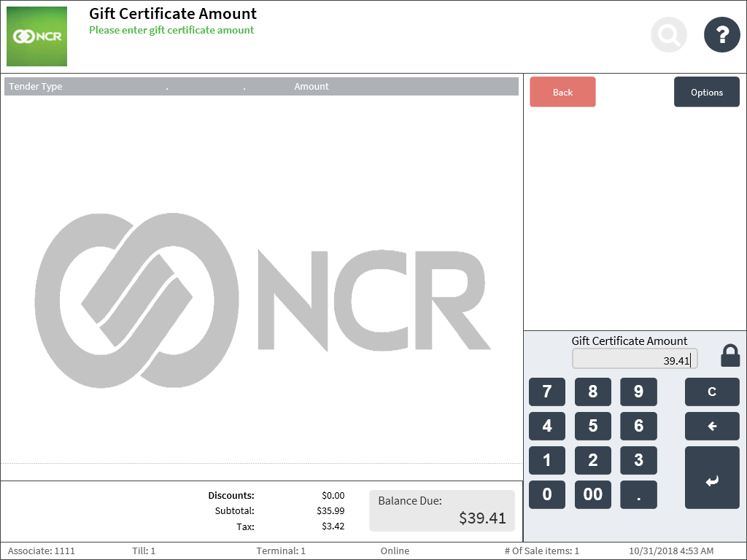Tap keypad digit 1

coord(547,461)
